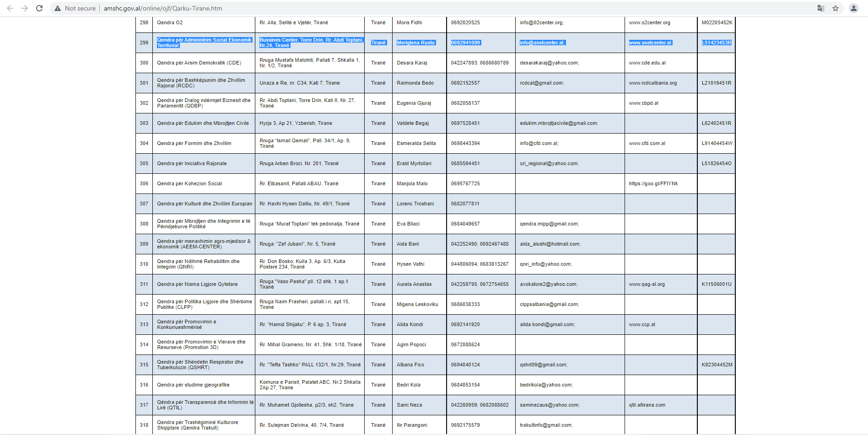Image resolution: width=868 pixels, height=435 pixels.
Task: Click phone number 0692941099 in row 299
Action: 465,43
